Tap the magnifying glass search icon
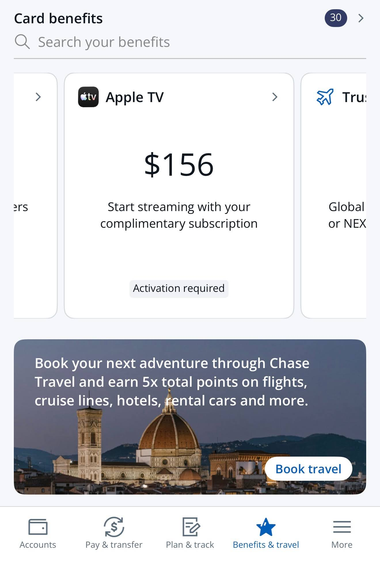This screenshot has width=380, height=588. tap(22, 42)
